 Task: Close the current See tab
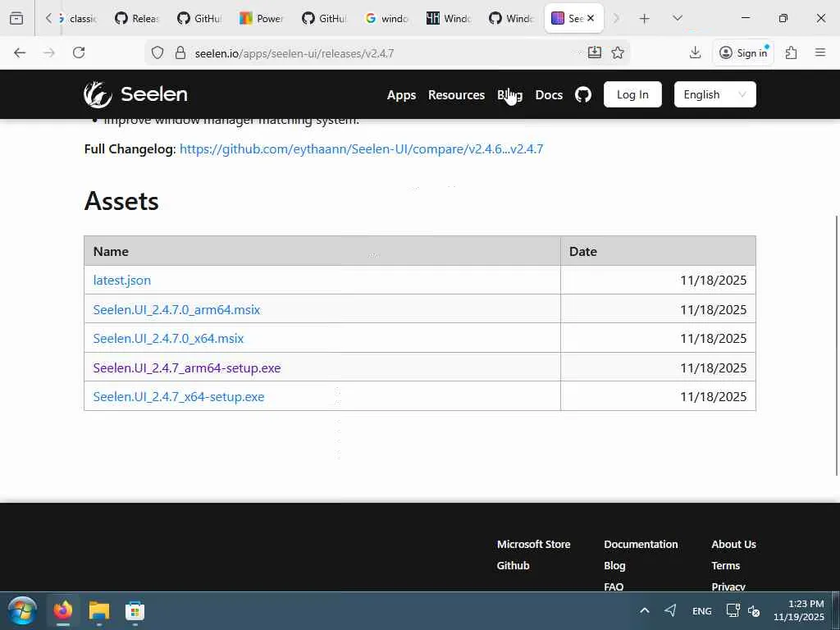pyautogui.click(x=591, y=18)
